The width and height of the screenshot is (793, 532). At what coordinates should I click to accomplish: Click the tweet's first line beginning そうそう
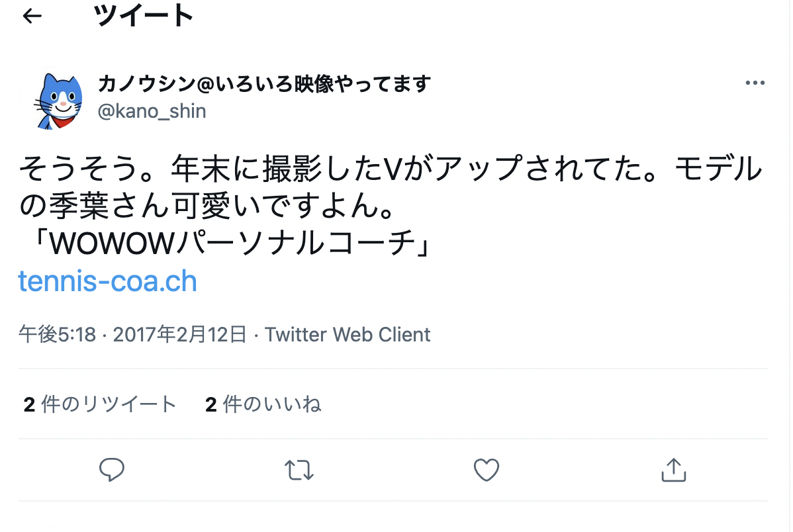click(x=391, y=168)
